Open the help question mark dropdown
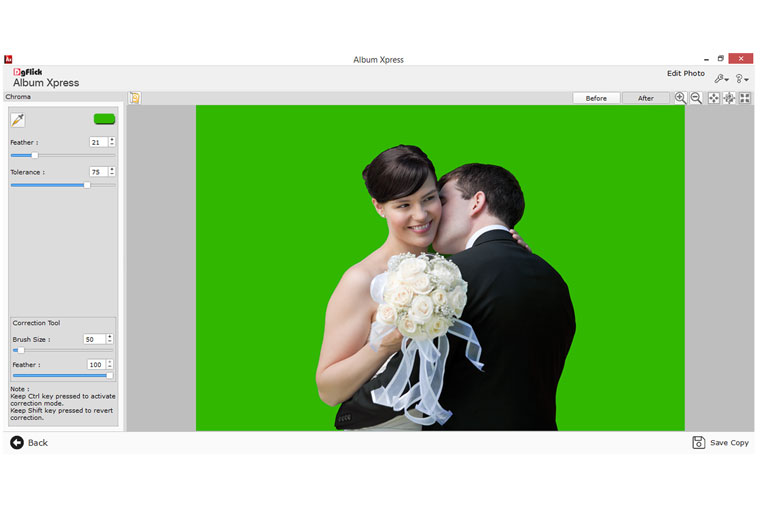760x520 pixels. 742,79
